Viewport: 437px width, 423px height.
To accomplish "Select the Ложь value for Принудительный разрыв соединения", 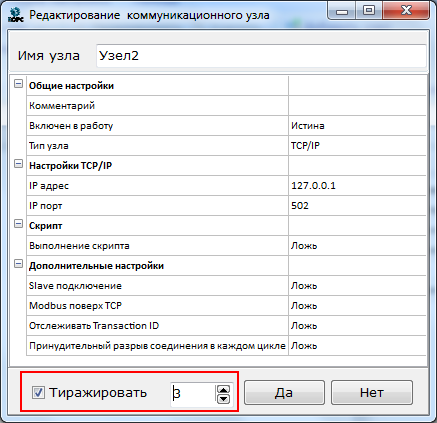I will (357, 346).
